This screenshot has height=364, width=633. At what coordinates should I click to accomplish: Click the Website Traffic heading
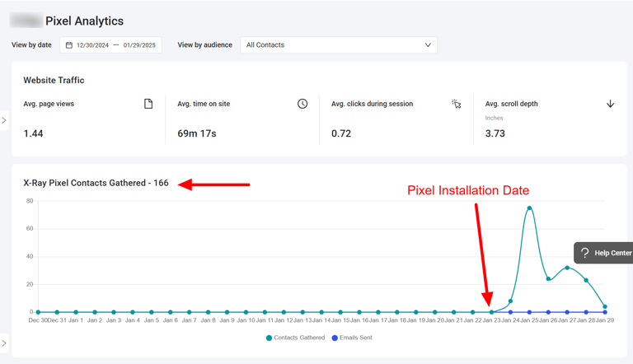[x=54, y=81]
